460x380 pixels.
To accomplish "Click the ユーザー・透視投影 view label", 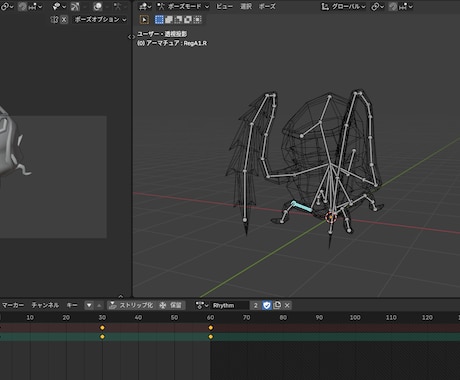I will [162, 34].
